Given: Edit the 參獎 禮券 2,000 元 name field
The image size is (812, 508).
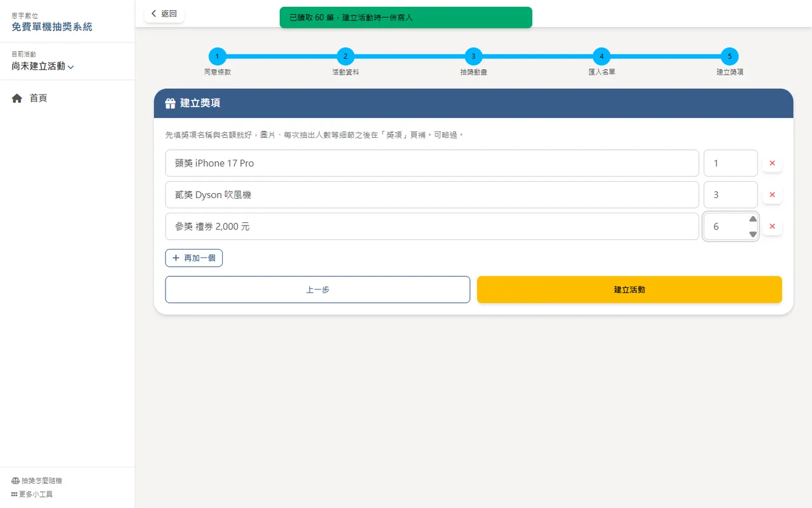Looking at the screenshot, I should click(432, 226).
